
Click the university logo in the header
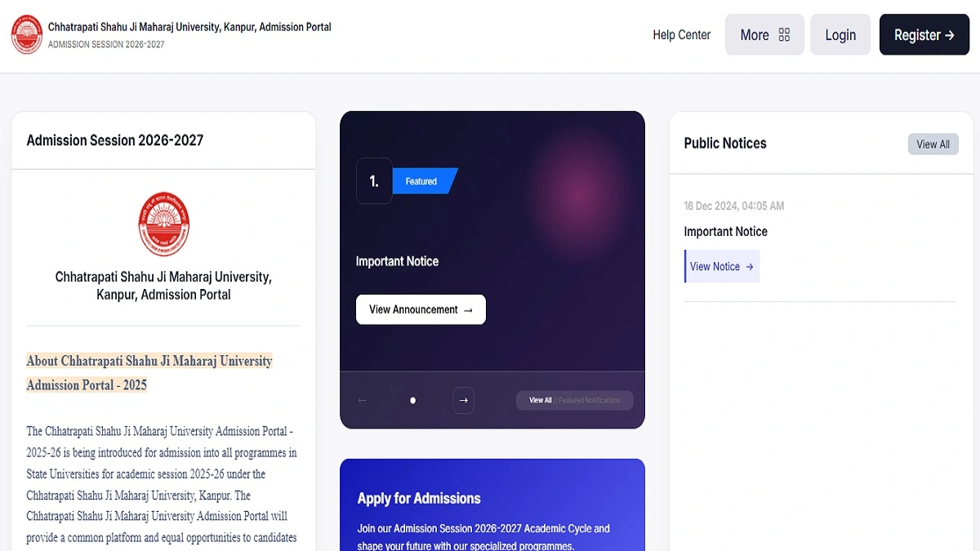pyautogui.click(x=26, y=34)
